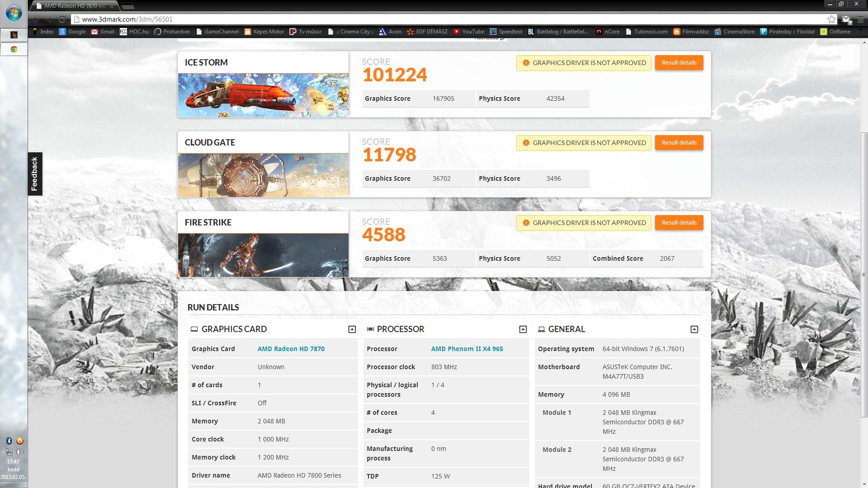Go back with the browser back arrow
868x488 pixels.
pos(36,19)
